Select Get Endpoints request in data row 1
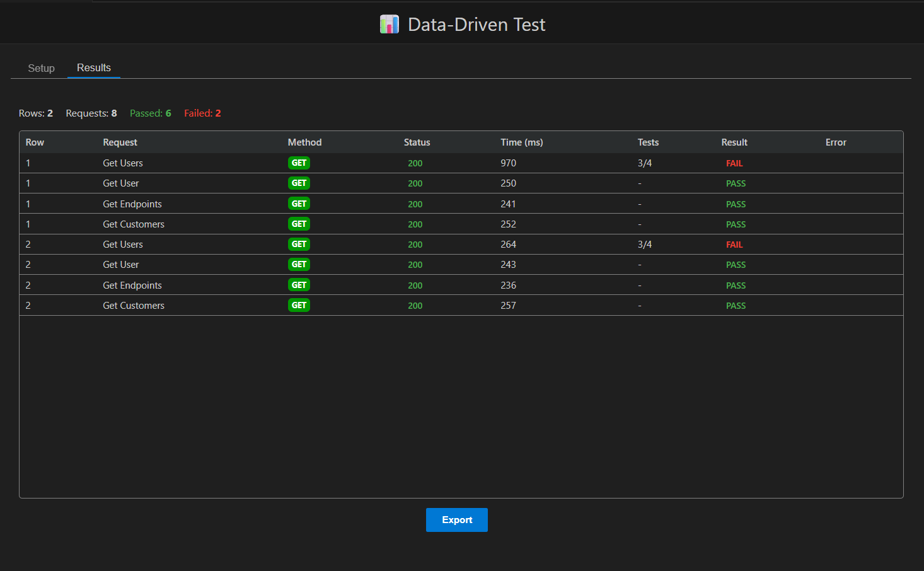 click(x=132, y=204)
